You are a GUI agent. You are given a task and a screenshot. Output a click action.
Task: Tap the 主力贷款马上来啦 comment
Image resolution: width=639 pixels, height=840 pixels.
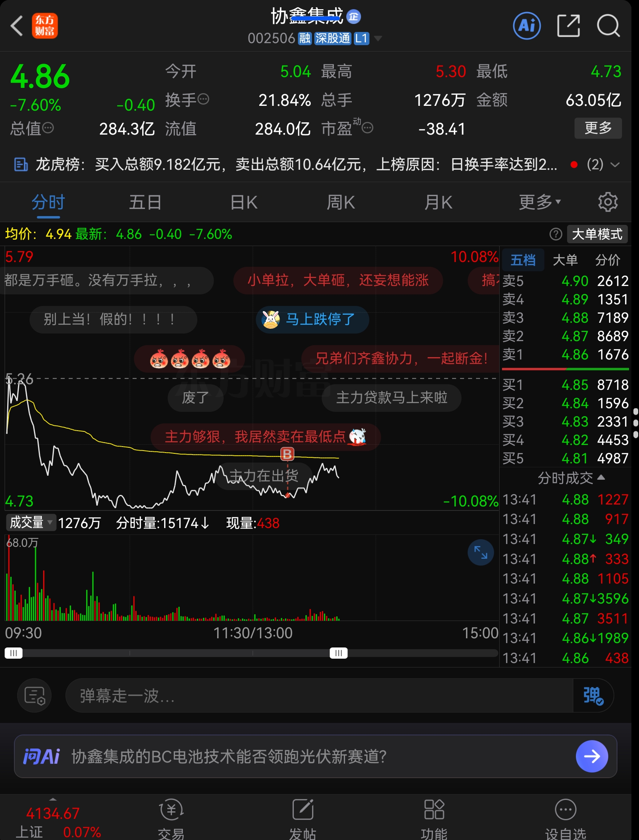391,398
